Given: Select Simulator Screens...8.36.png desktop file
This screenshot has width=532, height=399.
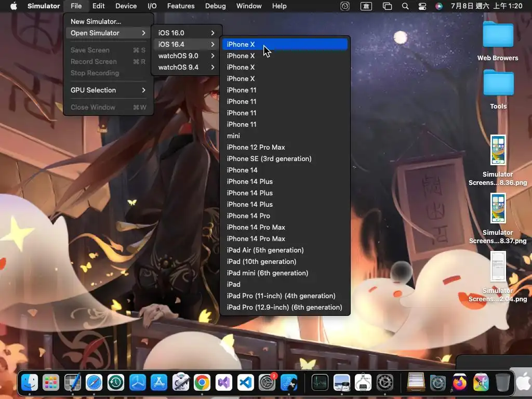Looking at the screenshot, I should click(498, 160).
